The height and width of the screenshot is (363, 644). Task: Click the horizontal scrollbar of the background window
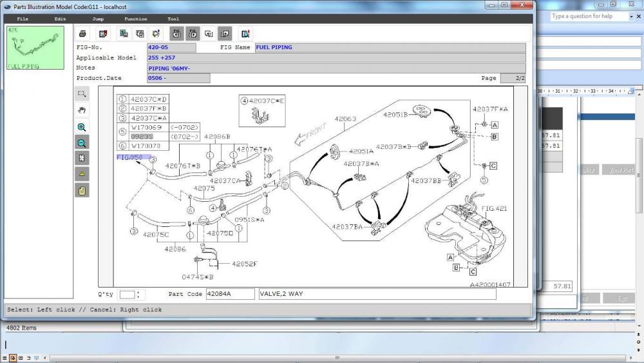tap(337, 358)
